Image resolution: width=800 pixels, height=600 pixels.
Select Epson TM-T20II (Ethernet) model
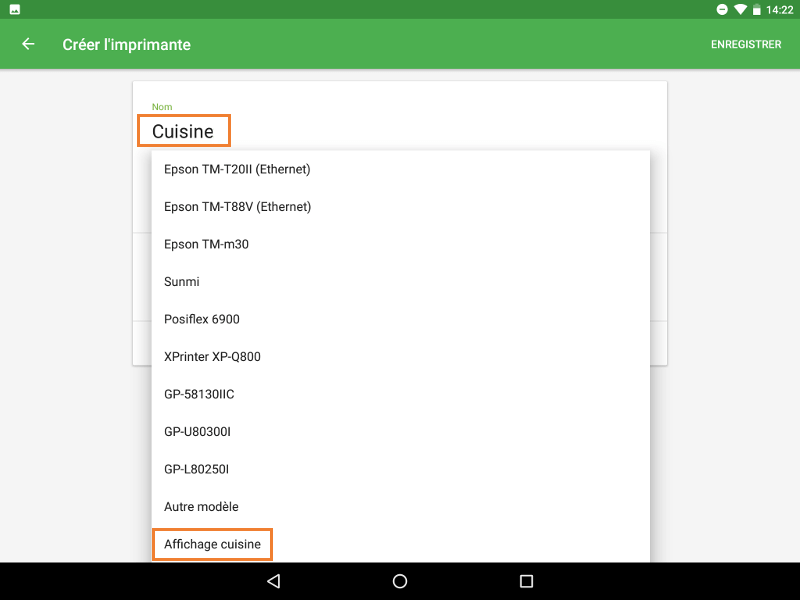pos(237,169)
